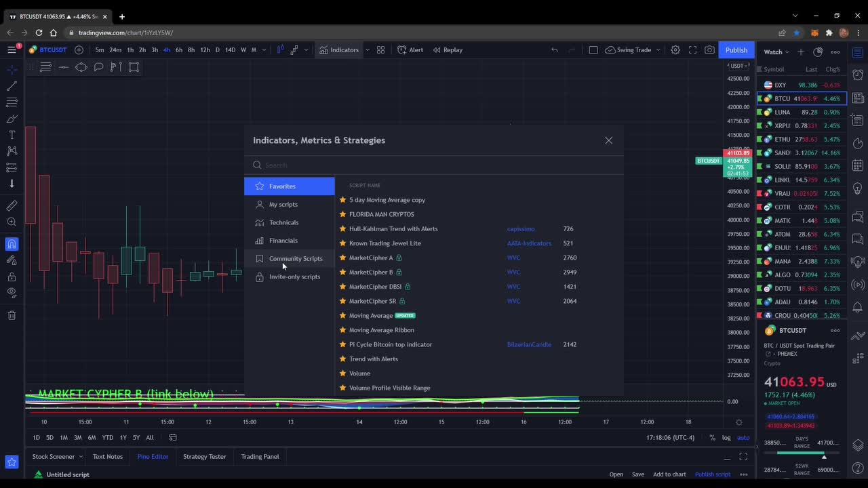This screenshot has height=488, width=868.
Task: Toggle star on MarketCipher B
Action: tap(342, 272)
